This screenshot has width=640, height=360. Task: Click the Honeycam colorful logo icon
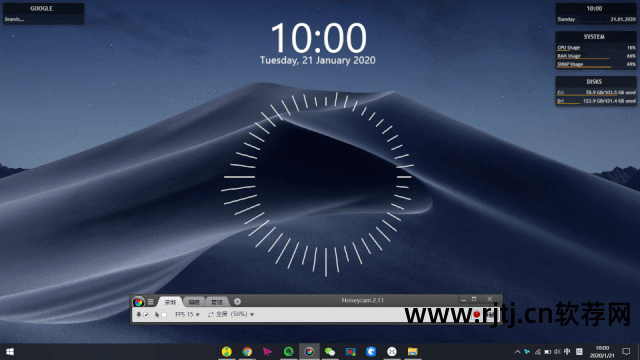pyautogui.click(x=138, y=302)
